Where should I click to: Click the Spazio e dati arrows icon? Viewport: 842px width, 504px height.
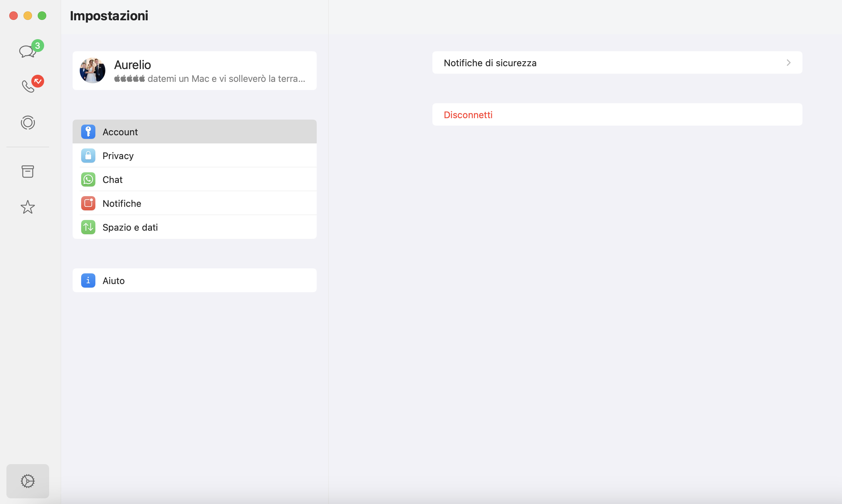pyautogui.click(x=88, y=227)
